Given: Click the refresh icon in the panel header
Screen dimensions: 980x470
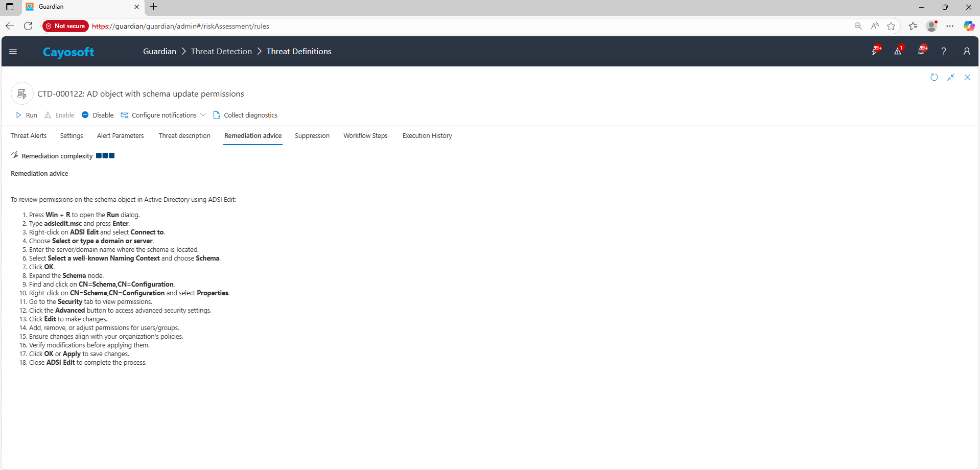Looking at the screenshot, I should [x=934, y=77].
